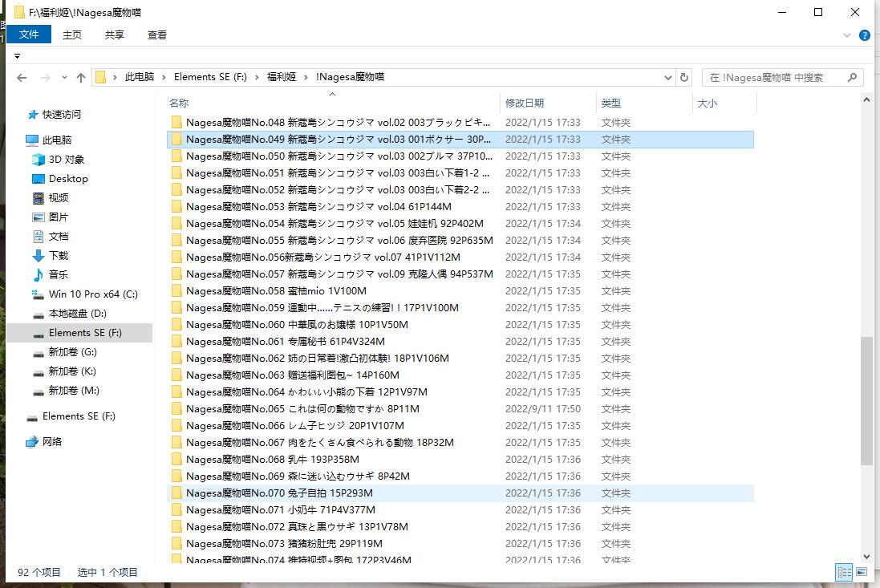Open 新加卷 (K:) drive in sidebar
The image size is (880, 588).
click(x=64, y=371)
